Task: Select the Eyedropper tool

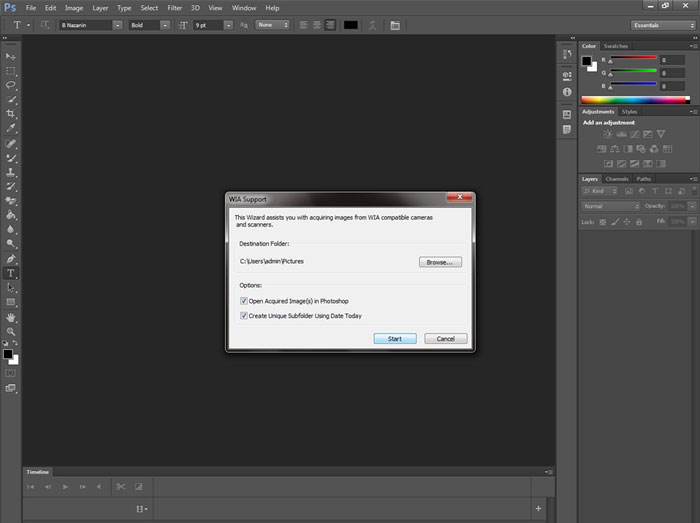Action: tap(11, 128)
